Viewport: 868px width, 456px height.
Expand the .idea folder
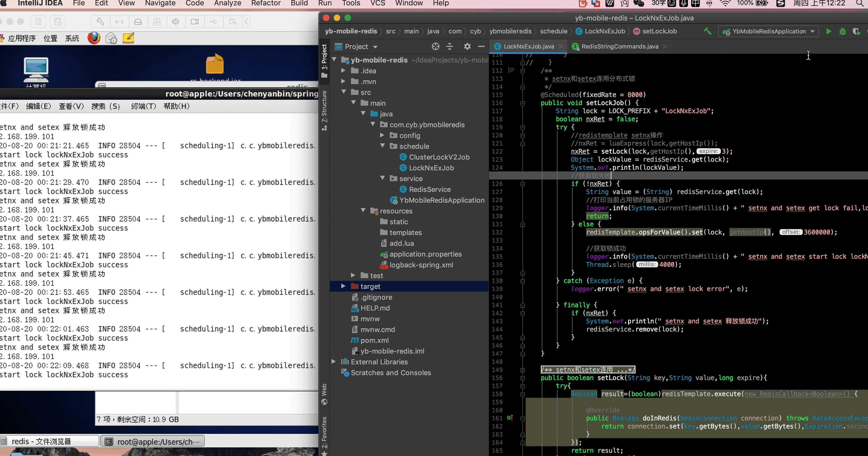[343, 71]
